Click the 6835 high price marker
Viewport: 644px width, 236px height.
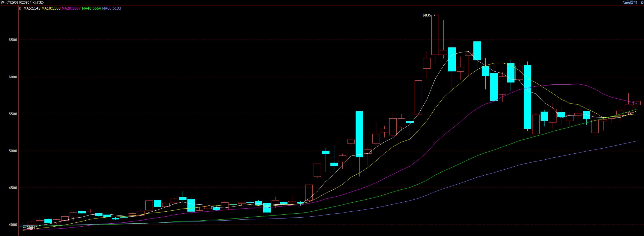tap(427, 15)
